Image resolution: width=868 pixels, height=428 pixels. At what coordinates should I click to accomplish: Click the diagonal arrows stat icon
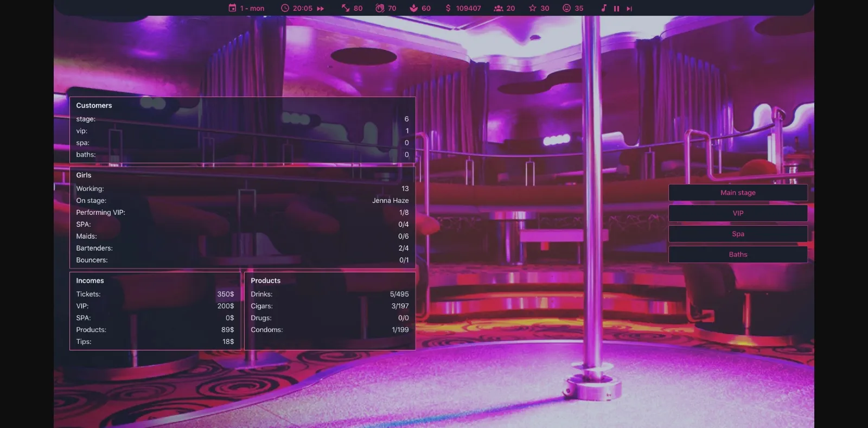[346, 8]
